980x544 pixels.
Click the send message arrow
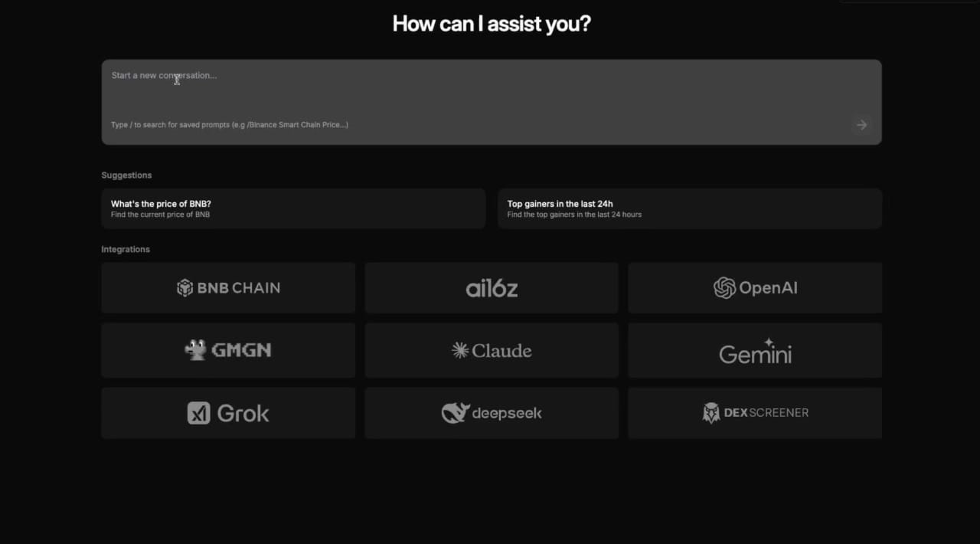pyautogui.click(x=861, y=125)
